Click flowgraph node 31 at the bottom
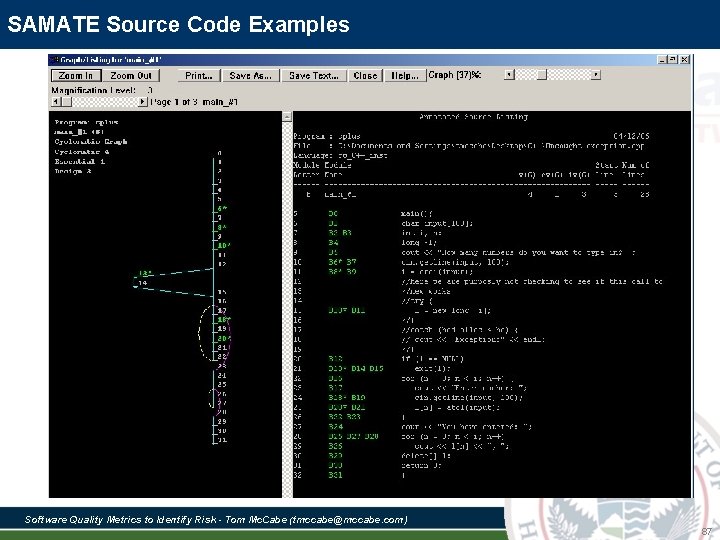The width and height of the screenshot is (720, 540). 222,440
